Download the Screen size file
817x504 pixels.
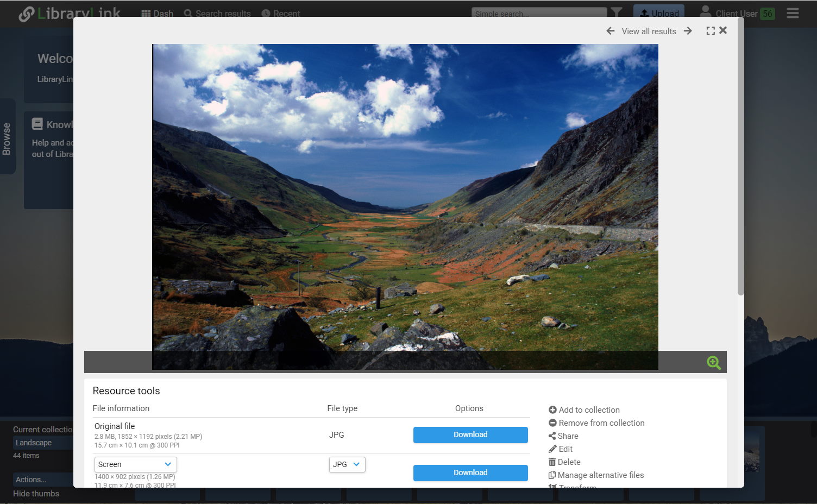(470, 472)
